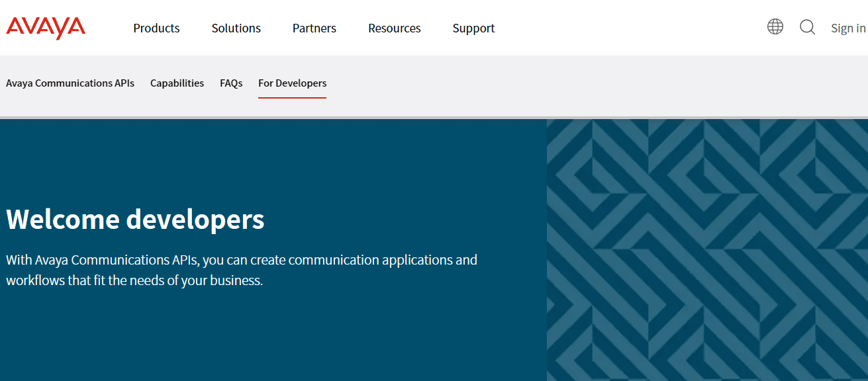Viewport: 868px width, 381px height.
Task: Open the Solutions menu
Action: tap(236, 28)
